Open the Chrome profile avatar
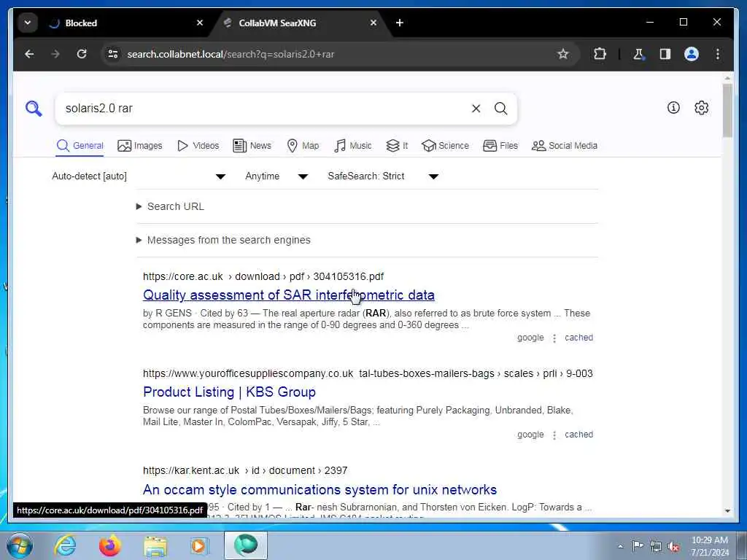Image resolution: width=747 pixels, height=560 pixels. click(692, 54)
